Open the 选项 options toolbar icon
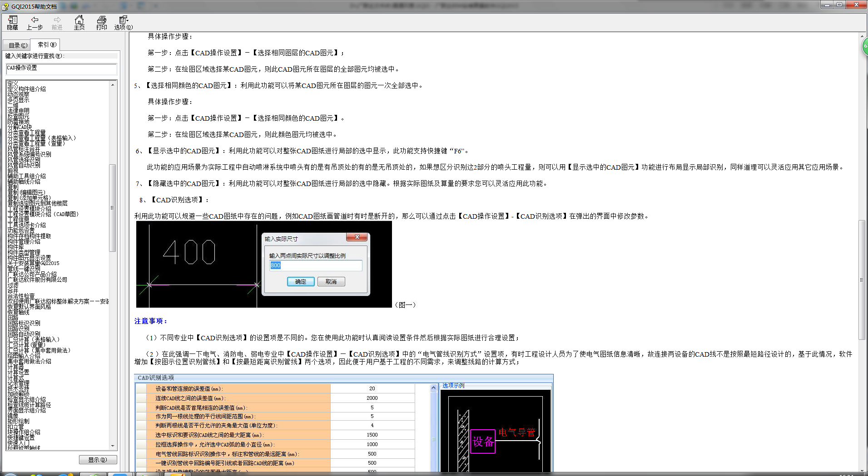The height and width of the screenshot is (476, 868). coord(124,23)
